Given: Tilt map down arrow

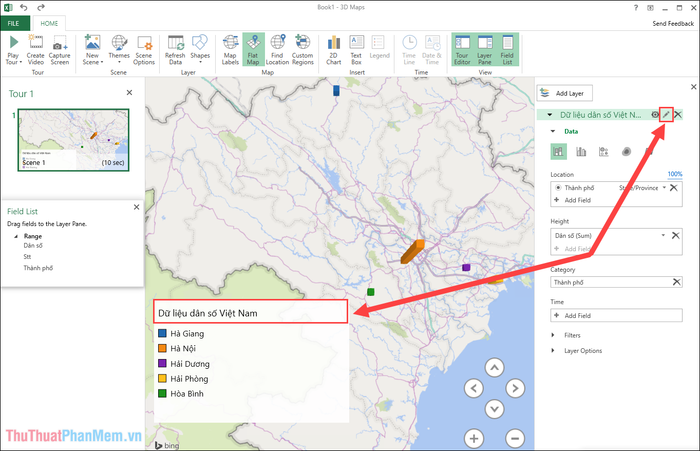Looking at the screenshot, I should (x=494, y=409).
